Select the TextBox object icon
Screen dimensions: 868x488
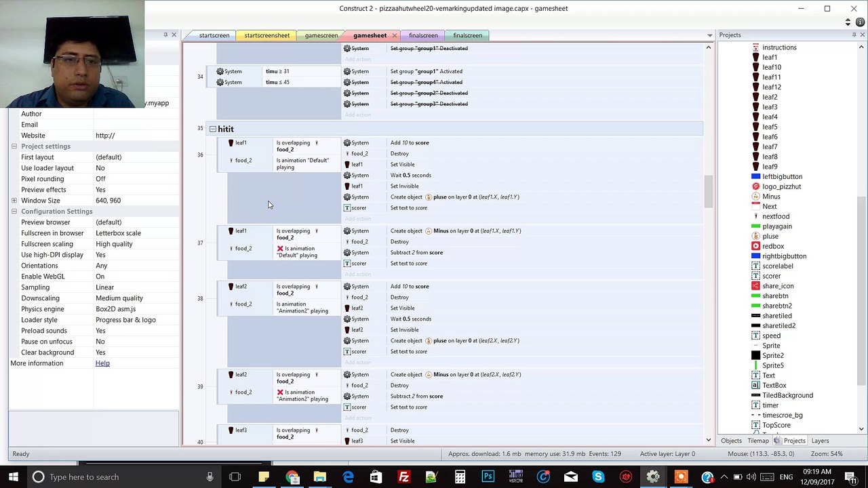756,386
